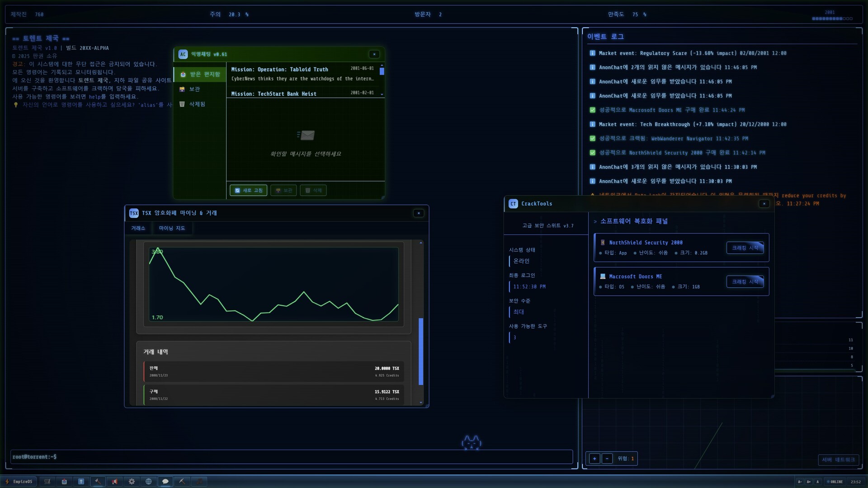This screenshot has height=488, width=868.
Task: Open the EmpireOS start menu
Action: tap(19, 482)
